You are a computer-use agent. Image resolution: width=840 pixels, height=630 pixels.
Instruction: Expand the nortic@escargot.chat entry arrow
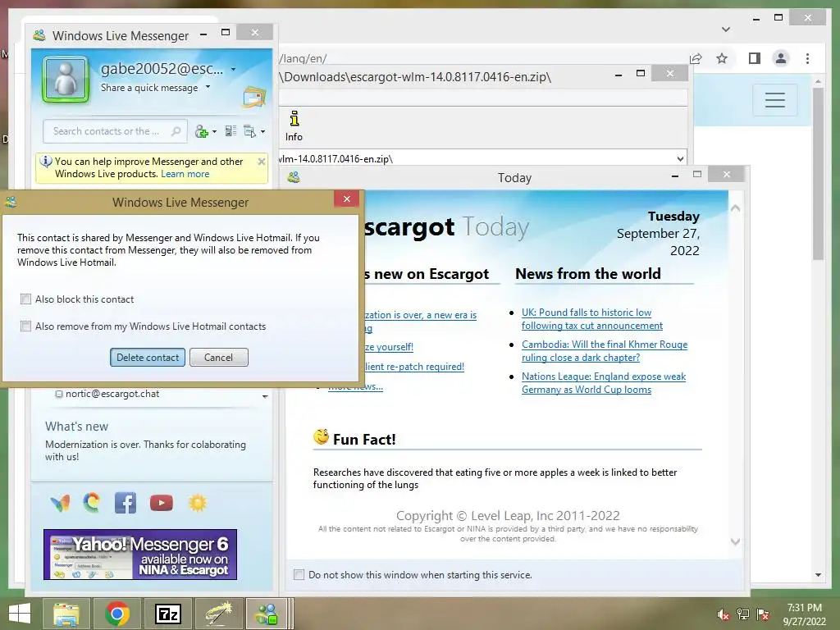[x=265, y=396]
